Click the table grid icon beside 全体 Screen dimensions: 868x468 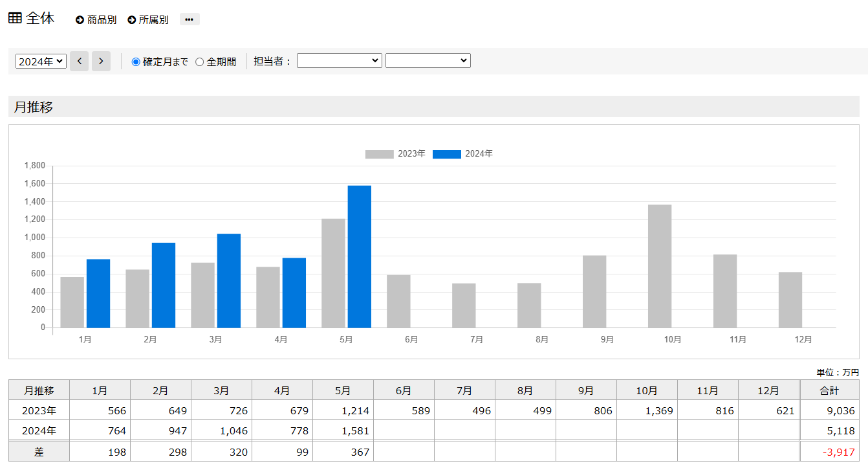click(15, 19)
